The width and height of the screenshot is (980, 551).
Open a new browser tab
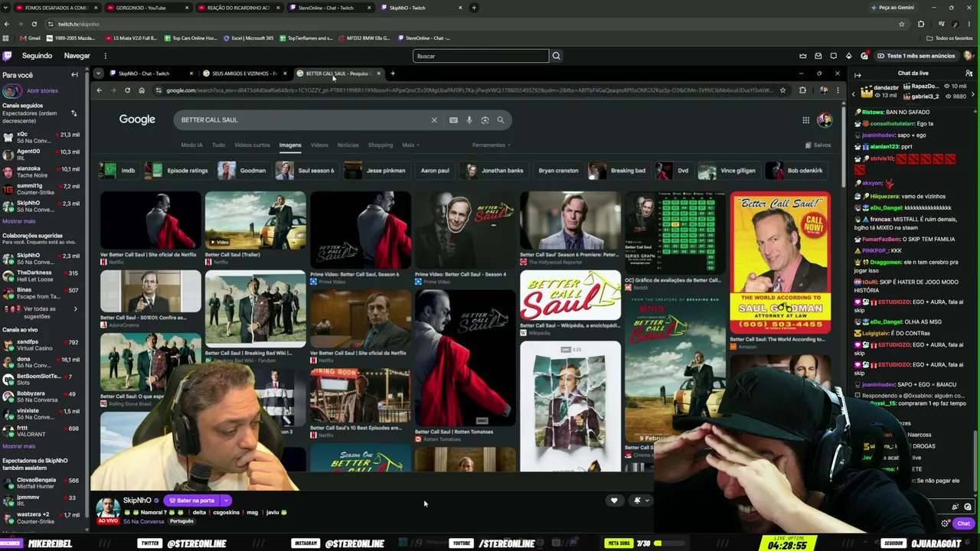tap(474, 8)
